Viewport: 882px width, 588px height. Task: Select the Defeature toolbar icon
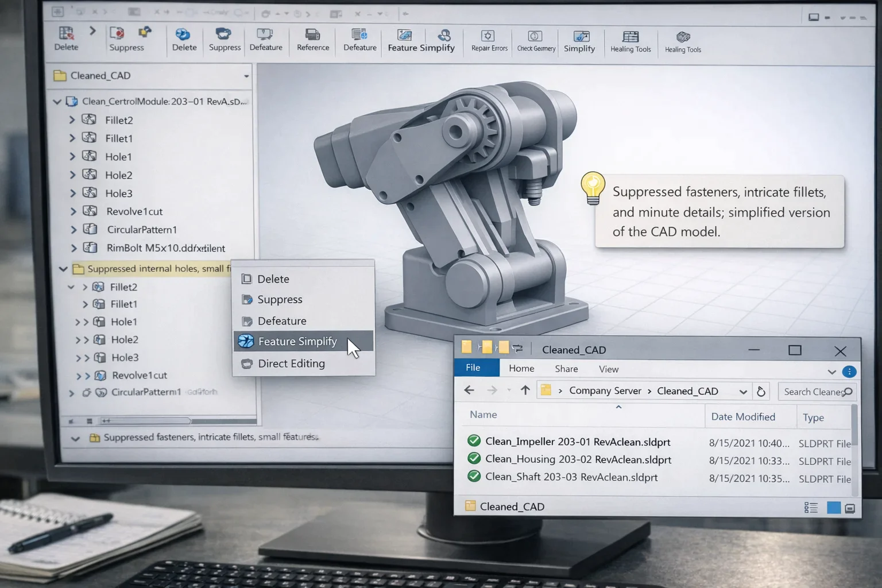tap(266, 40)
